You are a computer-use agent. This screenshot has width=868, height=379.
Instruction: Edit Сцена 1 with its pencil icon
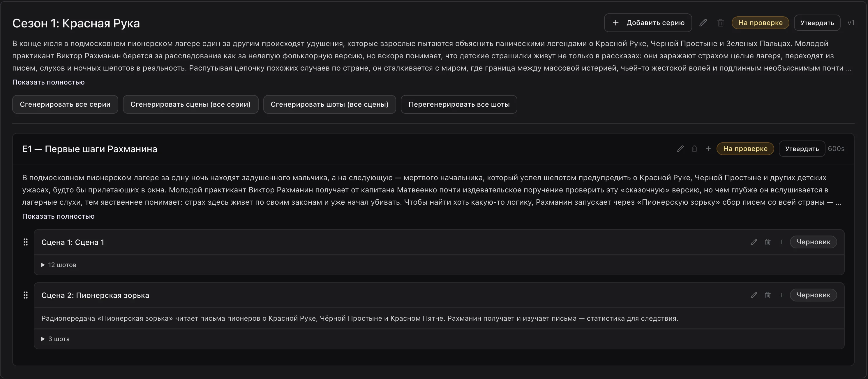[x=754, y=242]
